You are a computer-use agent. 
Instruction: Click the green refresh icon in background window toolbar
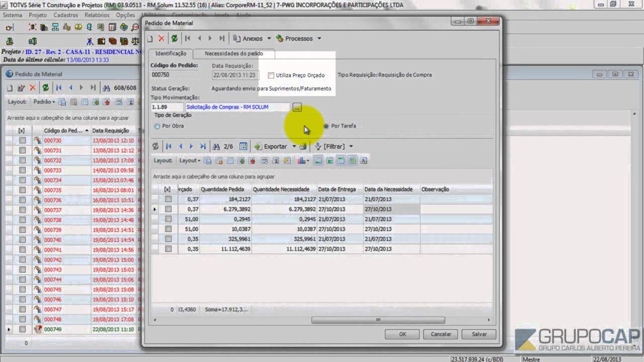[x=45, y=88]
